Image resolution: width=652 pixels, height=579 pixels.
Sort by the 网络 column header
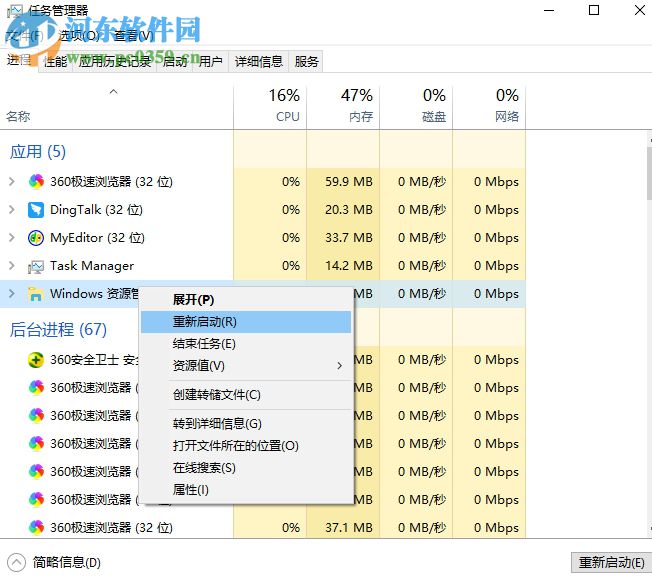click(x=489, y=107)
